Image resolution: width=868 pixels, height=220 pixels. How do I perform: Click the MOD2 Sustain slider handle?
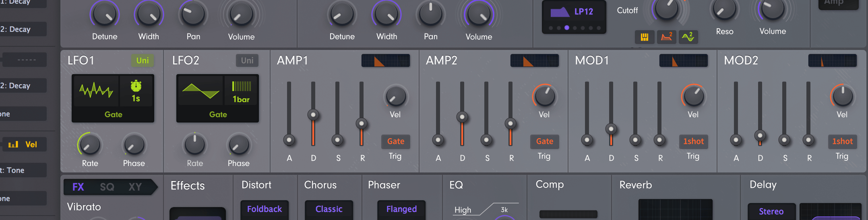pos(784,140)
